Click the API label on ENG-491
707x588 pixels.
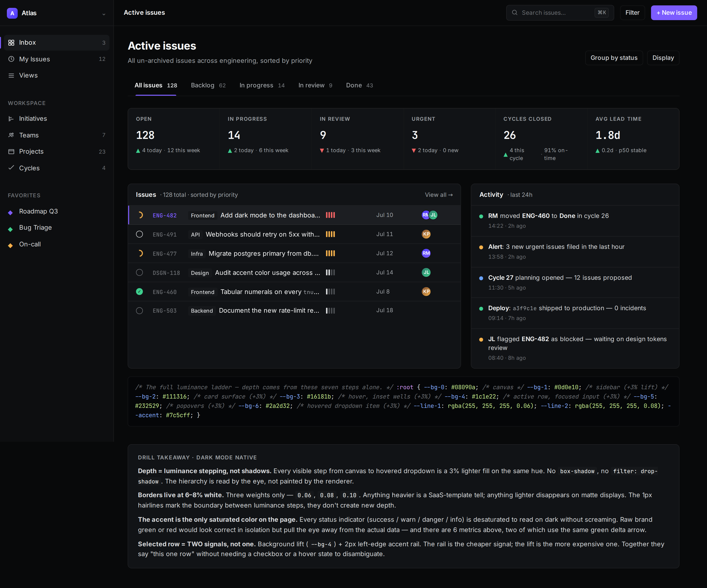[x=195, y=235]
